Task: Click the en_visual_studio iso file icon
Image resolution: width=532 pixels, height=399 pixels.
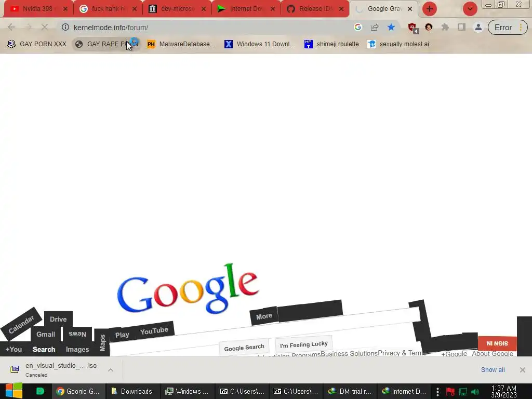Action: point(15,369)
